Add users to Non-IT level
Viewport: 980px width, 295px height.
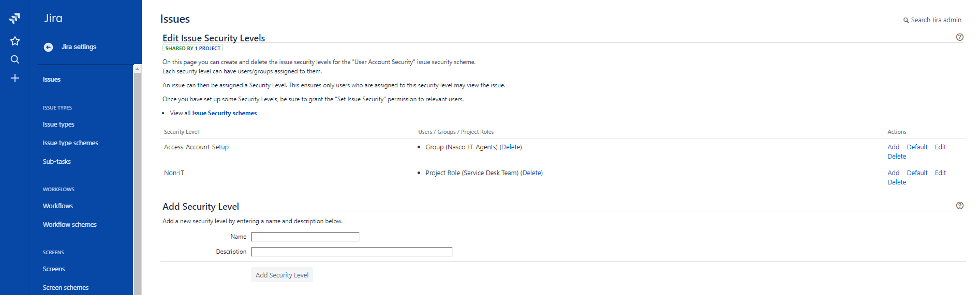pos(894,173)
